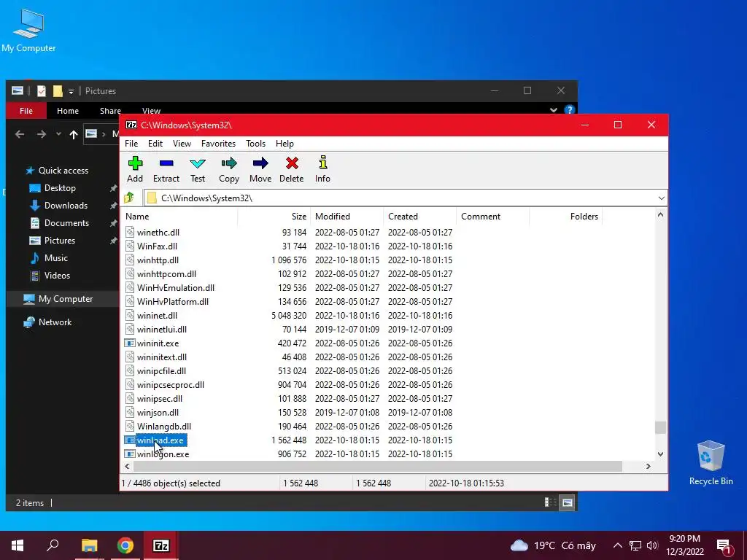Click the Move toolbar icon
Image resolution: width=747 pixels, height=560 pixels.
(x=260, y=169)
